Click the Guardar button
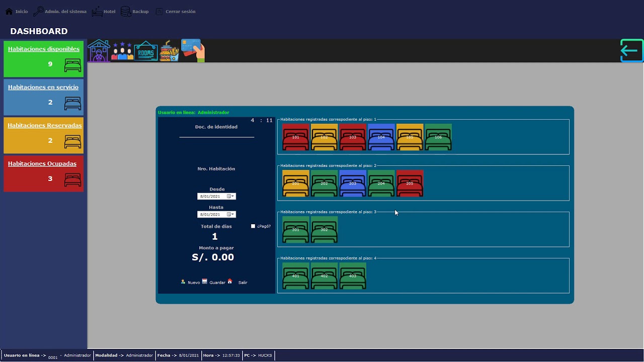This screenshot has height=362, width=644. pos(214,282)
